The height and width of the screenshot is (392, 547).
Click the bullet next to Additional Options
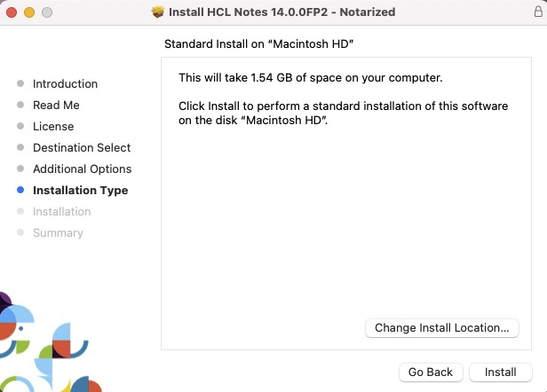pos(20,169)
